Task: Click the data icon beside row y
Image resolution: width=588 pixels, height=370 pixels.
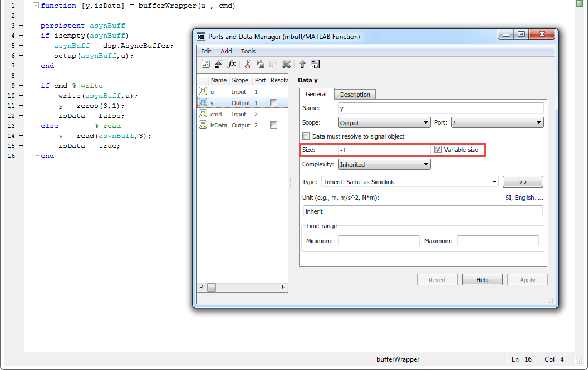Action: click(203, 102)
